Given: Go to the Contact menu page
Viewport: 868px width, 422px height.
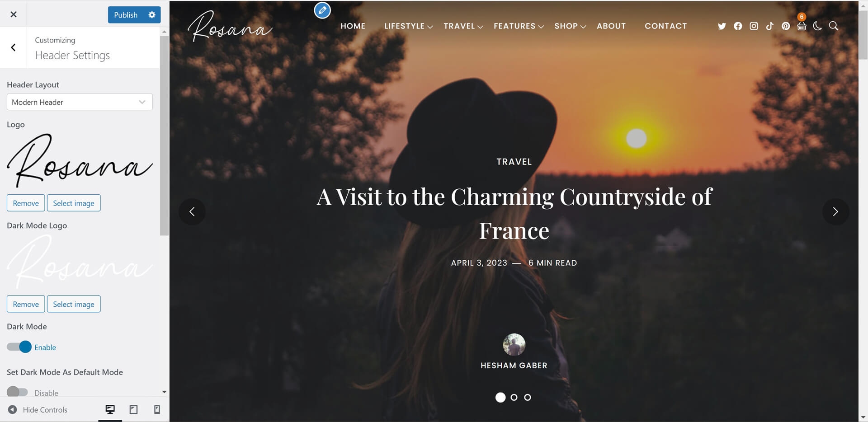Looking at the screenshot, I should pyautogui.click(x=665, y=26).
